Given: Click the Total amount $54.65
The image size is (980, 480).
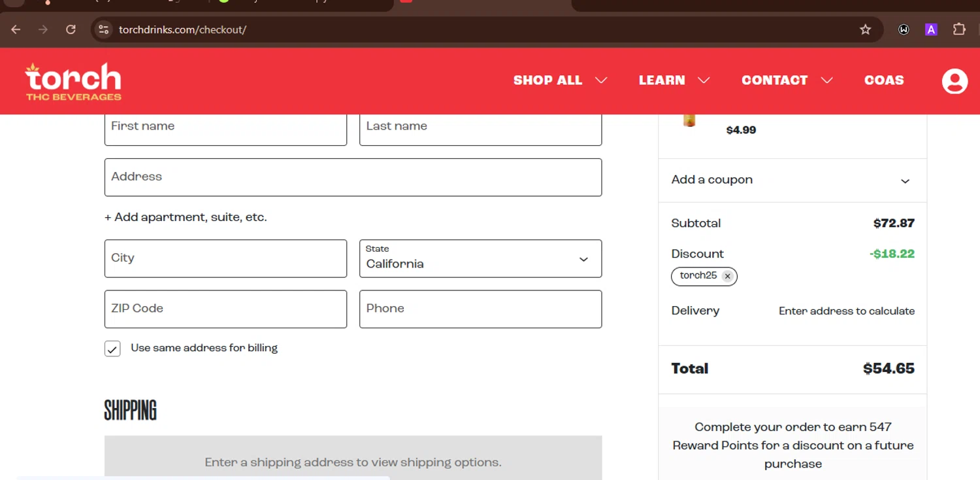Looking at the screenshot, I should pos(889,369).
